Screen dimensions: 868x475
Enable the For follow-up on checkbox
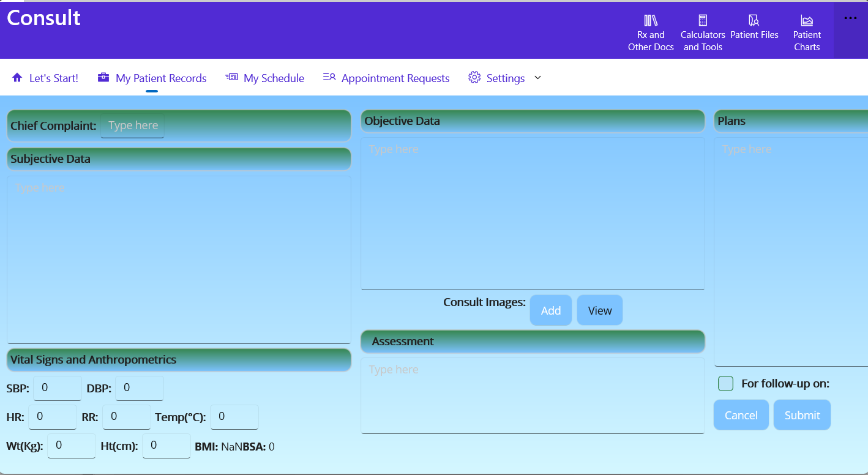[725, 383]
